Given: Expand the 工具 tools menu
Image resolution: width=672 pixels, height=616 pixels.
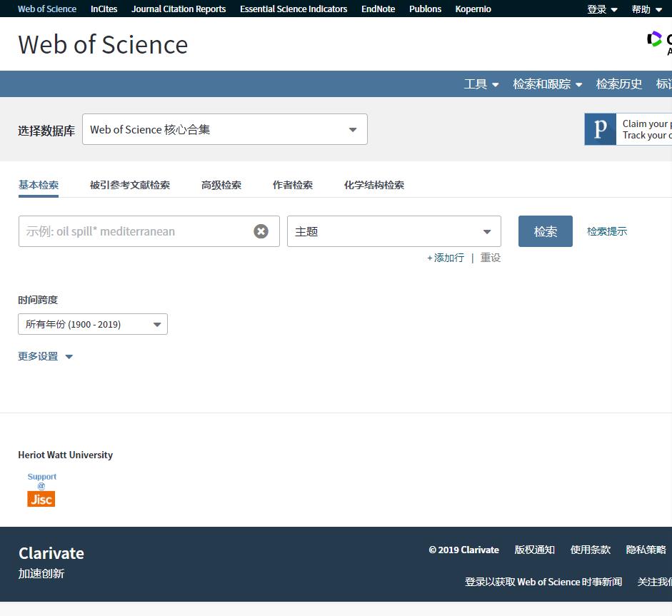Looking at the screenshot, I should 481,84.
